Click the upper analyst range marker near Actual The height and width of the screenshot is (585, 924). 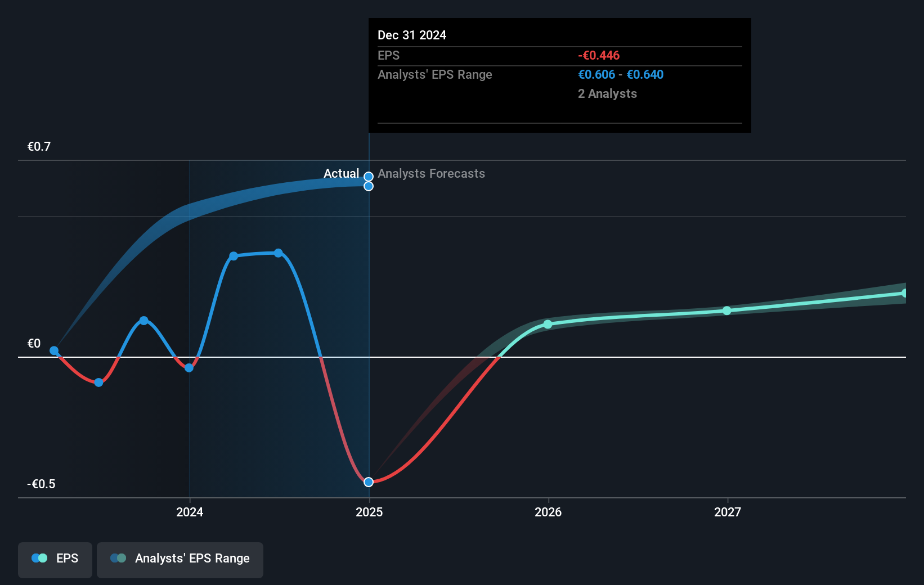[x=369, y=177]
